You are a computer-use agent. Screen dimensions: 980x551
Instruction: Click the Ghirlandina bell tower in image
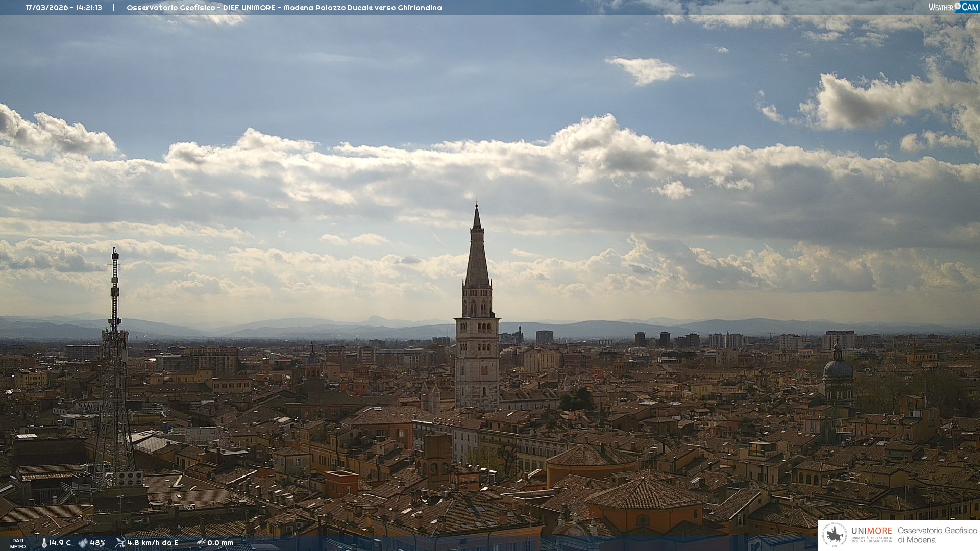pyautogui.click(x=477, y=327)
